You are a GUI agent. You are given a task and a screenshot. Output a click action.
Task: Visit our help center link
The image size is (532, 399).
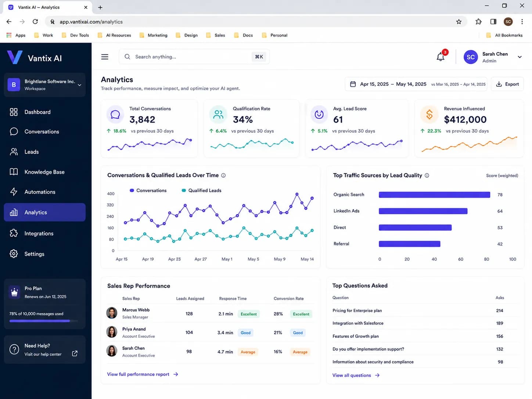coord(43,354)
